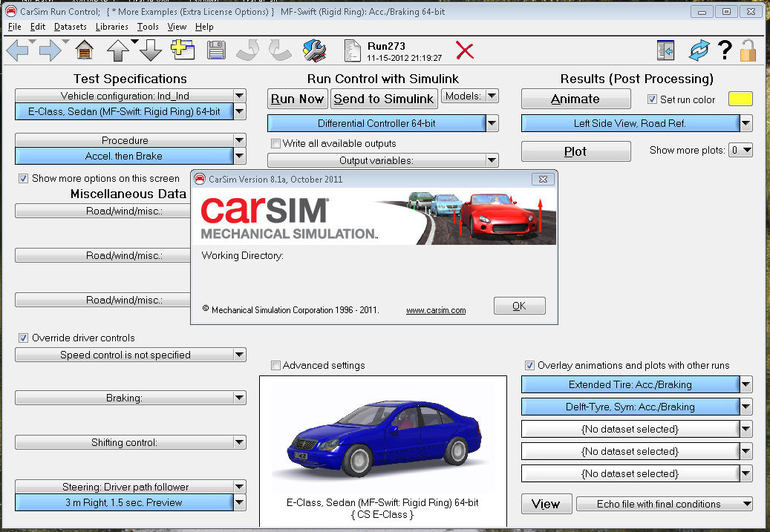Go back with the left arrow icon

point(17,50)
